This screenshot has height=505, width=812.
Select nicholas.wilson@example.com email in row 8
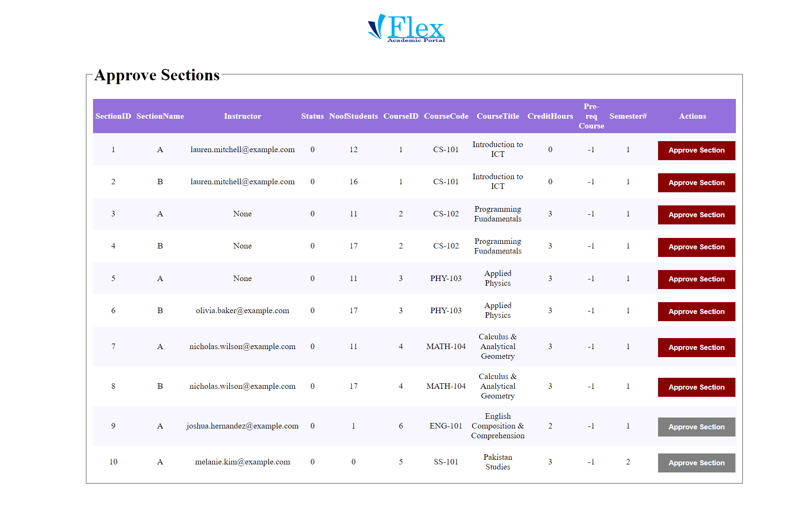tap(242, 386)
